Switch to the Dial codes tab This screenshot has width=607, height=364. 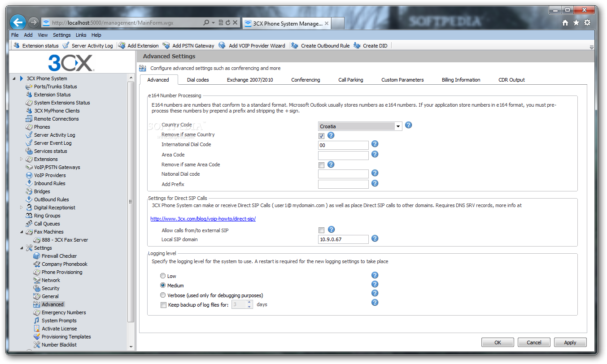click(x=198, y=80)
